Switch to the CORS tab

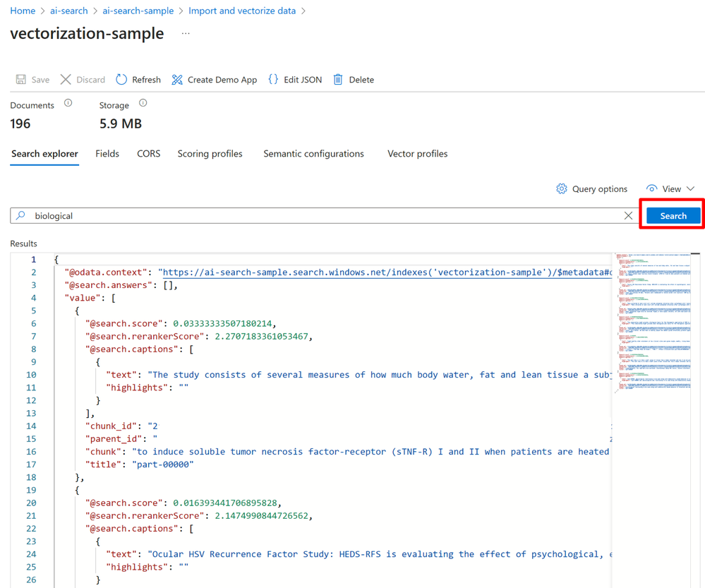click(148, 154)
